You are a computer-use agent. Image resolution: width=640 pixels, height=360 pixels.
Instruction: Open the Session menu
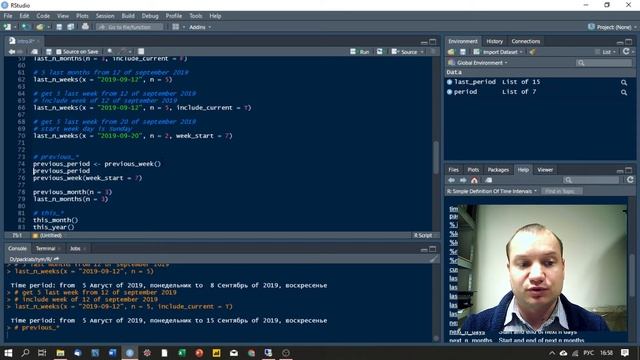[x=105, y=16]
